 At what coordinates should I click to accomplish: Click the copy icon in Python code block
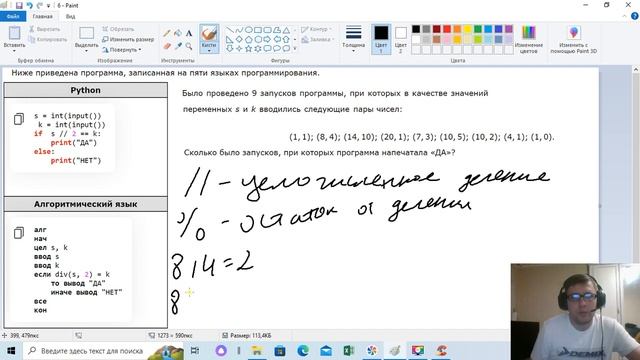pos(19,119)
